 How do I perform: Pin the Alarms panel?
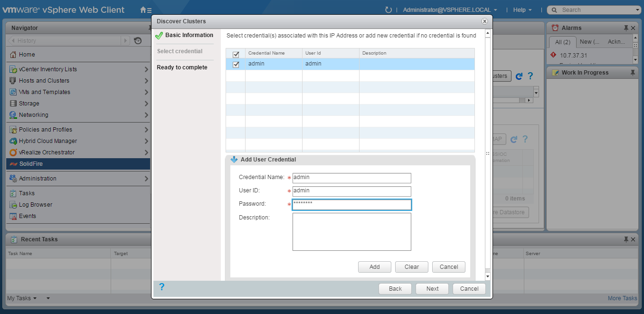[x=626, y=28]
